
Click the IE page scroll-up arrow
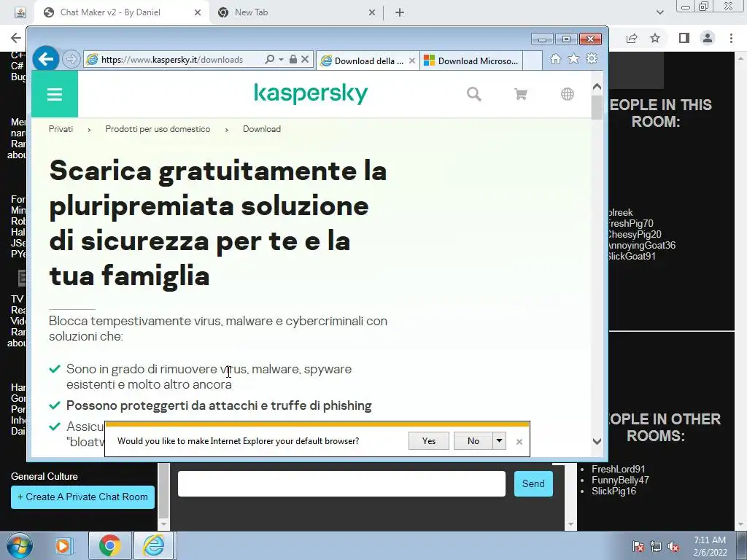(x=597, y=87)
